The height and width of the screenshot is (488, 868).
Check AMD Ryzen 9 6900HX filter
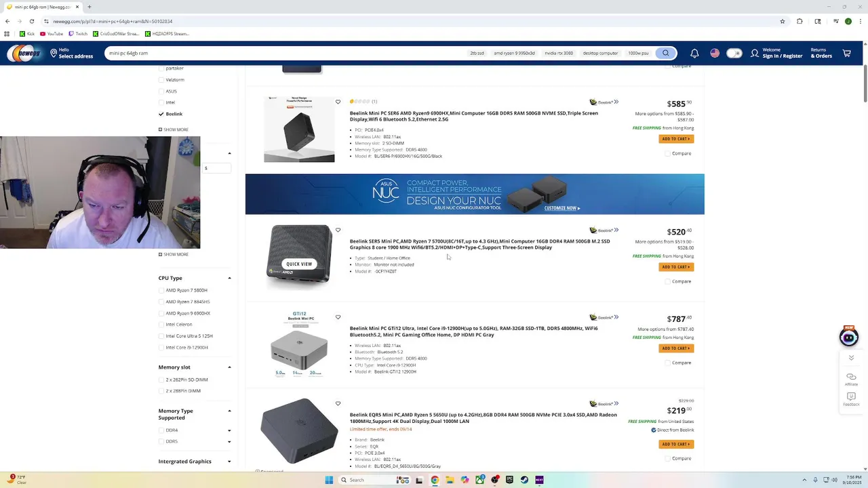(161, 313)
